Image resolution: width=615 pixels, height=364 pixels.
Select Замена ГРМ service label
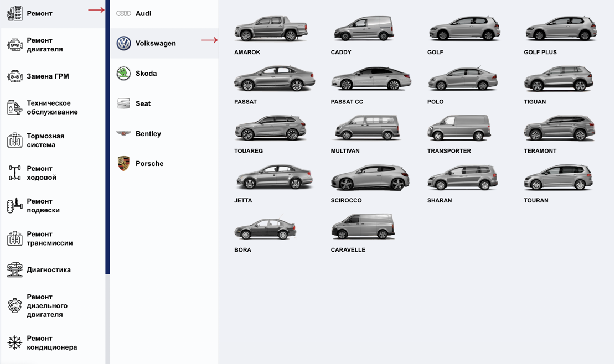[48, 76]
